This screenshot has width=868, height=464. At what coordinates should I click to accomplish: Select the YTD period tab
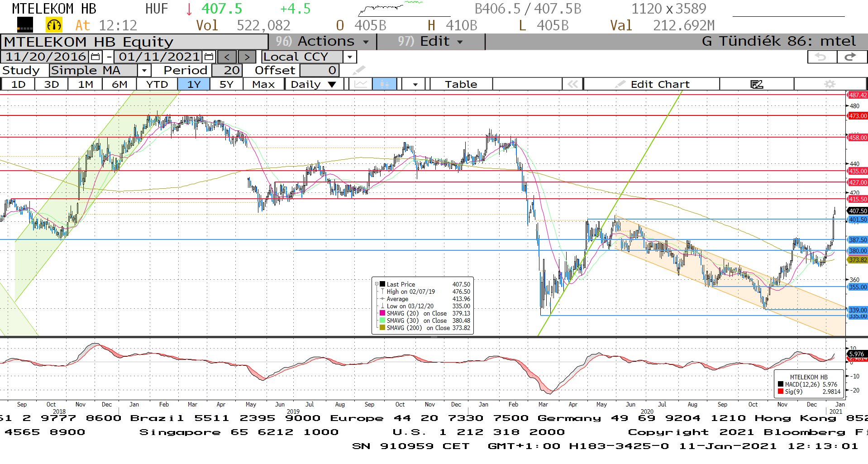click(x=157, y=84)
